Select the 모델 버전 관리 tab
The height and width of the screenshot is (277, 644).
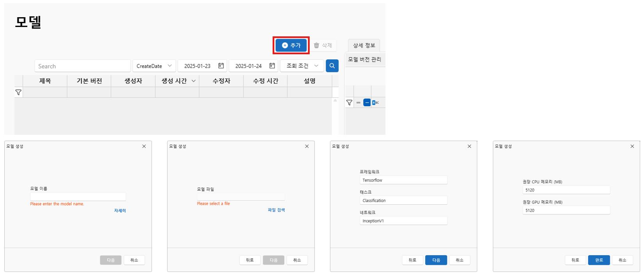[364, 59]
